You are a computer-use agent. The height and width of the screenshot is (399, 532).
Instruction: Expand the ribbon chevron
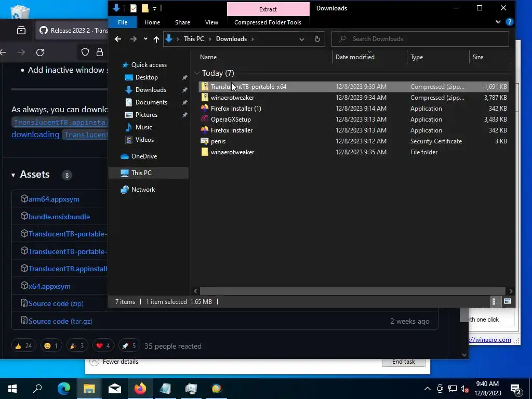pyautogui.click(x=498, y=22)
